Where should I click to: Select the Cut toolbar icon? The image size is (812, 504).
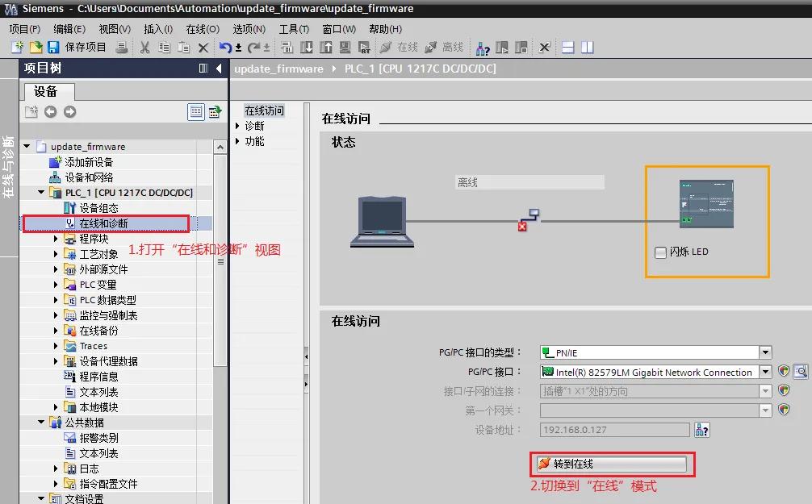[143, 47]
